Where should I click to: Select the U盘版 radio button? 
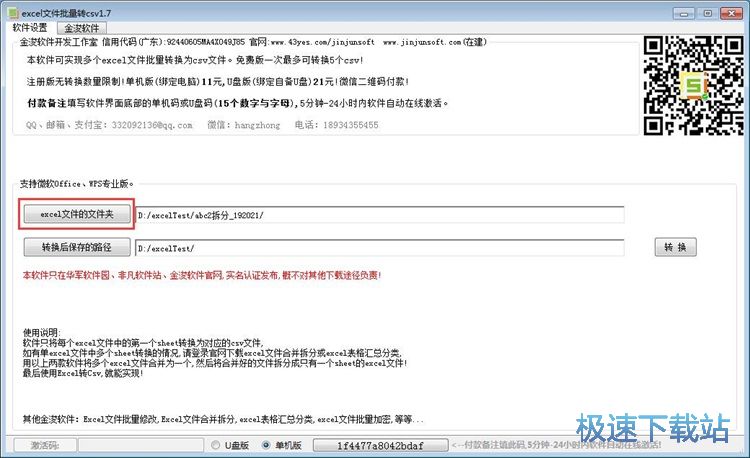(x=230, y=445)
